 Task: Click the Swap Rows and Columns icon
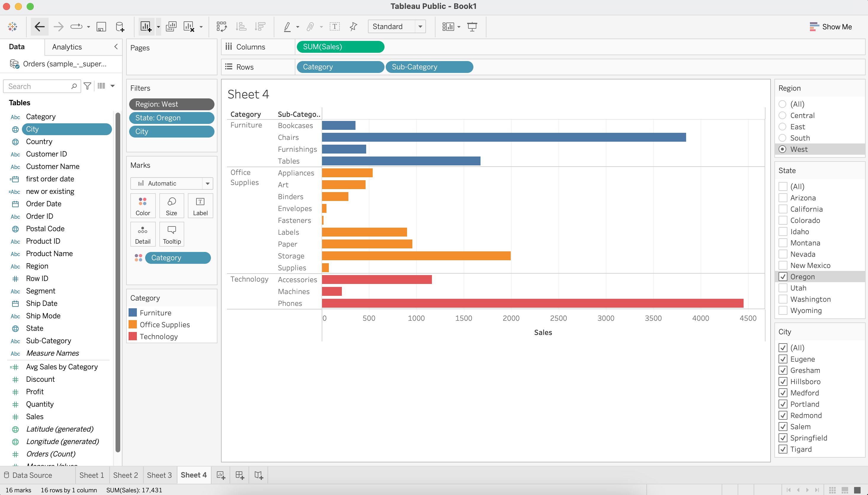(x=222, y=26)
